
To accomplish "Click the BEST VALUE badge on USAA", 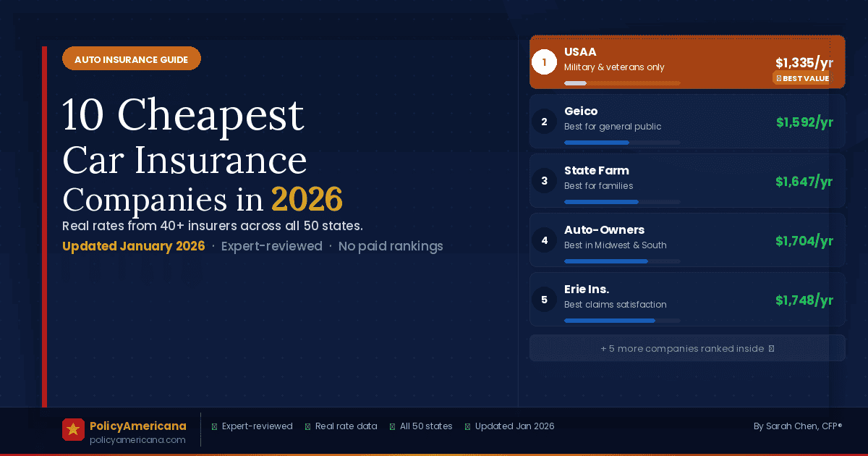I will (x=802, y=78).
